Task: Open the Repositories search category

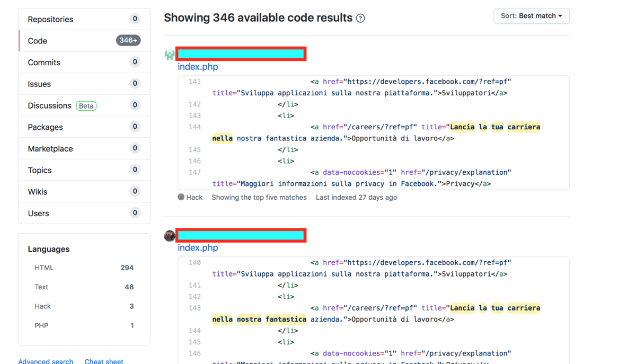Action: (x=84, y=19)
